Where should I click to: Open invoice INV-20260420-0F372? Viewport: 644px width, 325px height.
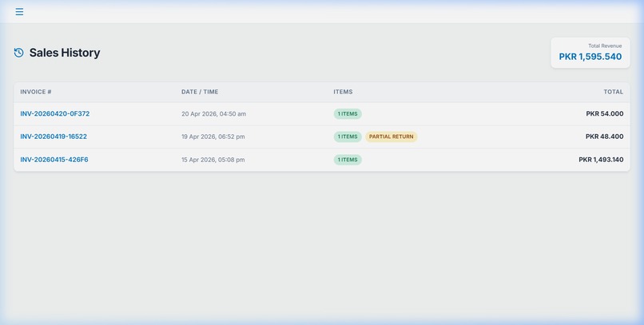tap(54, 113)
